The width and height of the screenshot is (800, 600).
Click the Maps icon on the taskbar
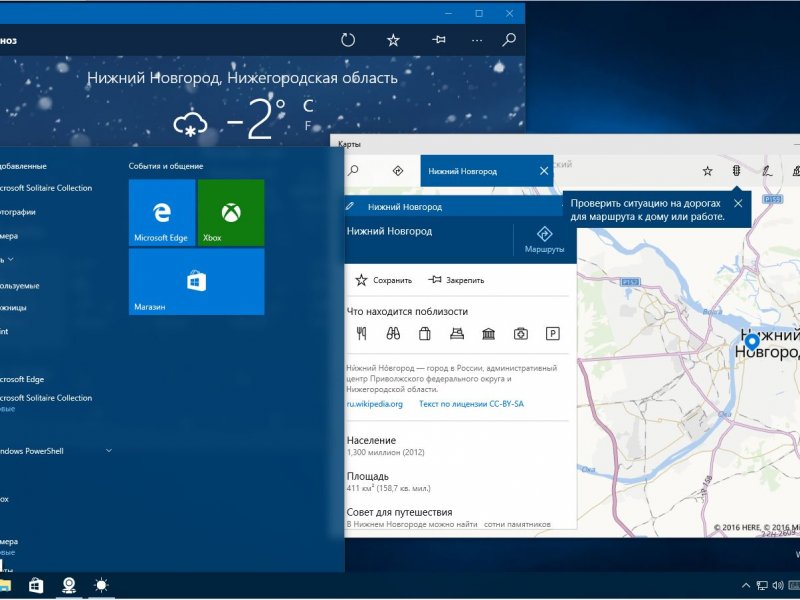[69, 585]
